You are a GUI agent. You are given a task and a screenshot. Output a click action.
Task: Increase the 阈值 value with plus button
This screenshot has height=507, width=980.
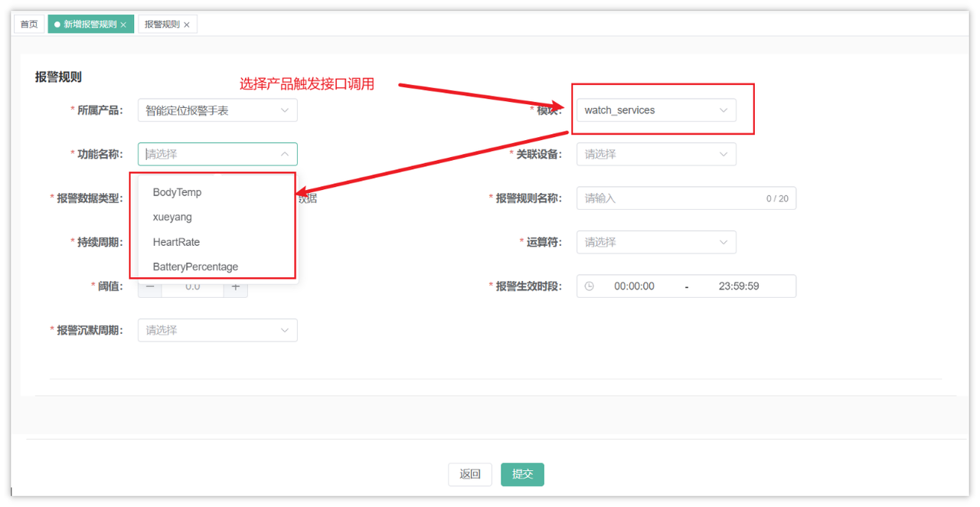pos(236,286)
